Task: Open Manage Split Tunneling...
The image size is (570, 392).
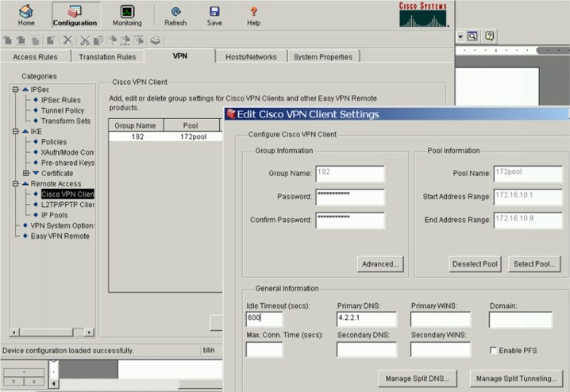Action: (516, 379)
